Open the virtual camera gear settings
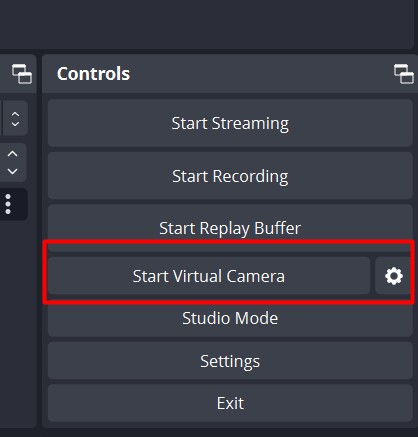The height and width of the screenshot is (437, 418). pyautogui.click(x=394, y=276)
